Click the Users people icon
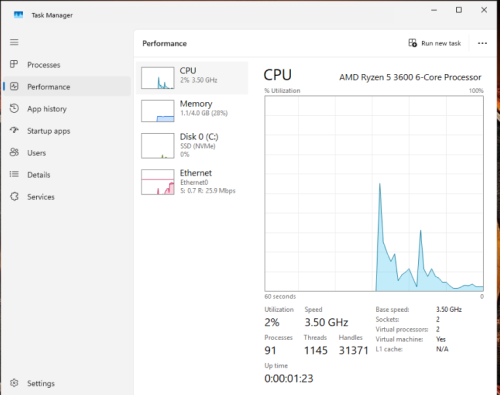This screenshot has height=395, width=500. [14, 153]
